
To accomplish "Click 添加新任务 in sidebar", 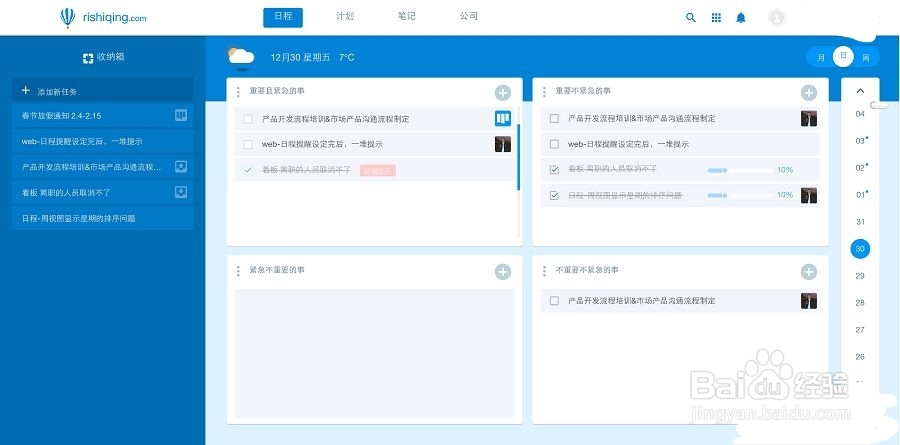I will pos(102,91).
